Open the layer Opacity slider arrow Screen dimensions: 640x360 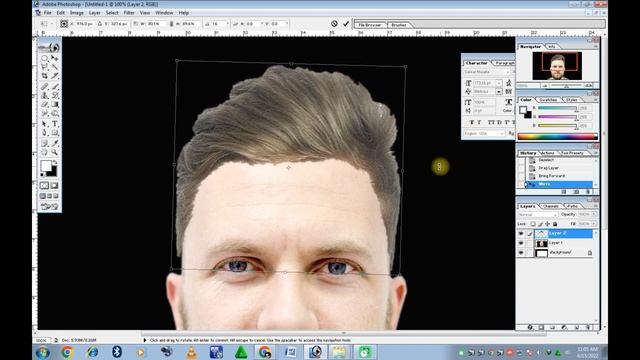[594, 214]
